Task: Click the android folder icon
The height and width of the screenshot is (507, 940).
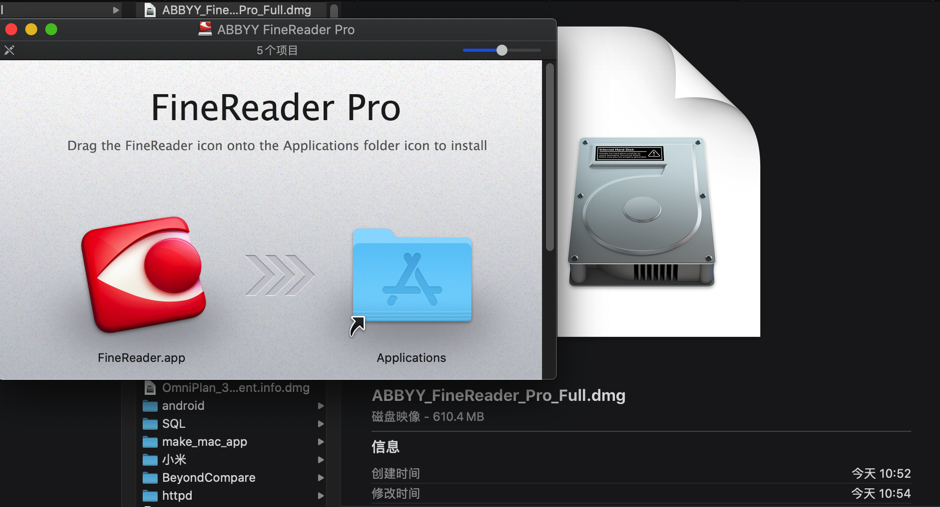Action: point(150,406)
